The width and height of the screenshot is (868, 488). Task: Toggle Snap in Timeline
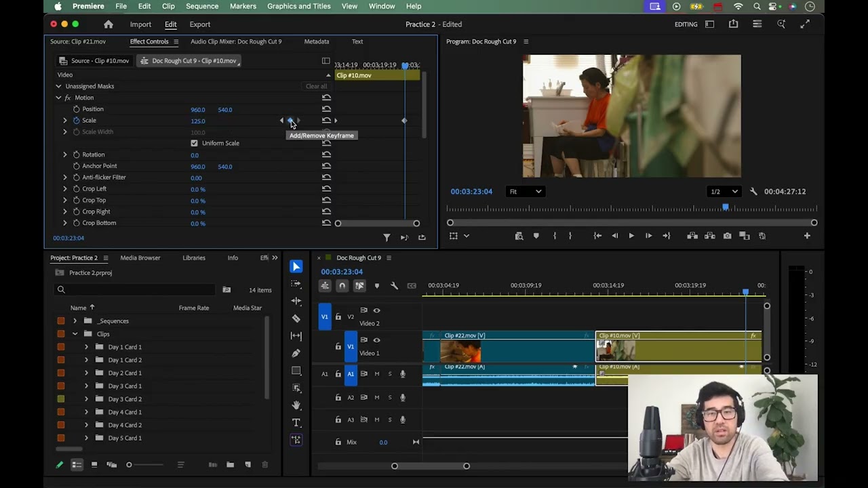click(342, 286)
